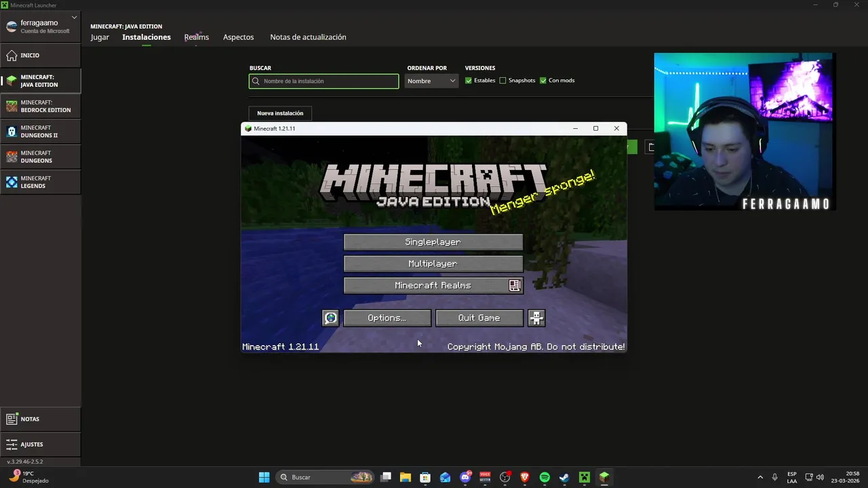Toggle Estables versions checkbox

[469, 81]
